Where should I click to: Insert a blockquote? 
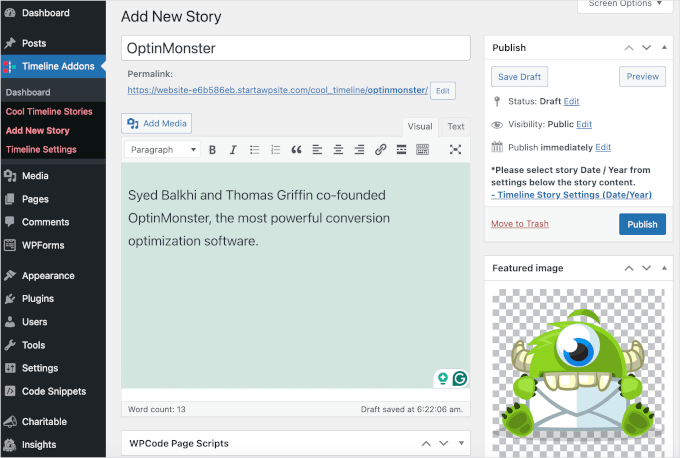[296, 150]
